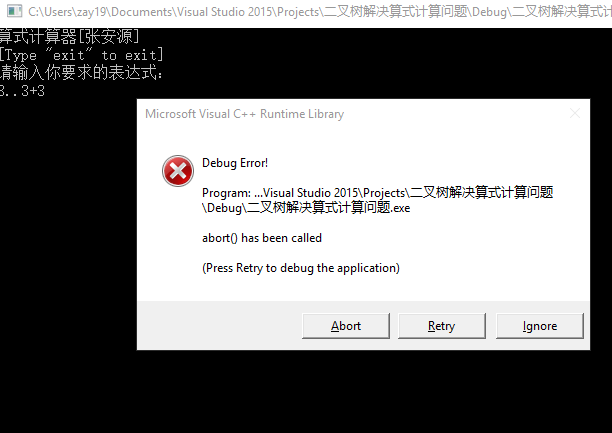Viewport: 612px width, 433px height.
Task: Click the Program path line starting with ...Visual Studio 2015
Action: (377, 192)
